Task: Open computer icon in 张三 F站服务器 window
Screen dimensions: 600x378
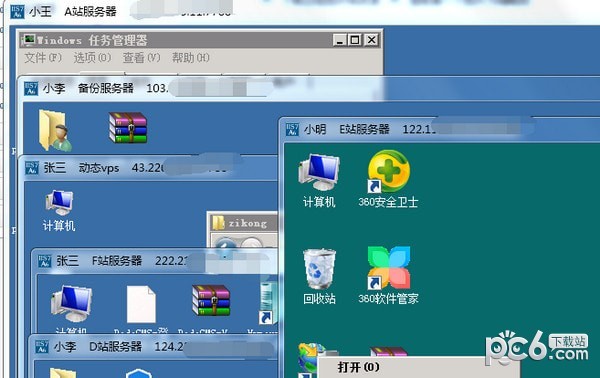Action: 72,304
